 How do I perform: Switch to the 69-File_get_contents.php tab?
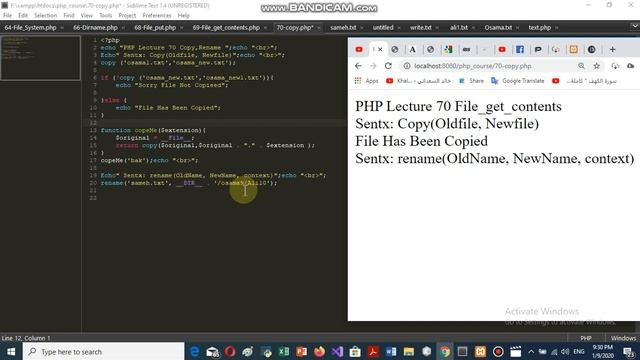click(x=226, y=28)
